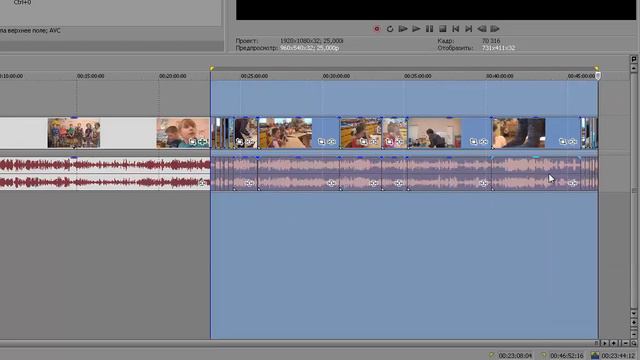Click 00:30:00:00 on the time ruler

point(336,76)
